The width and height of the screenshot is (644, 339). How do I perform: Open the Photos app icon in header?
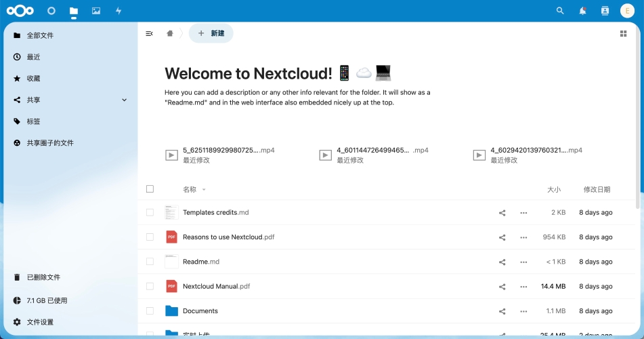(96, 11)
